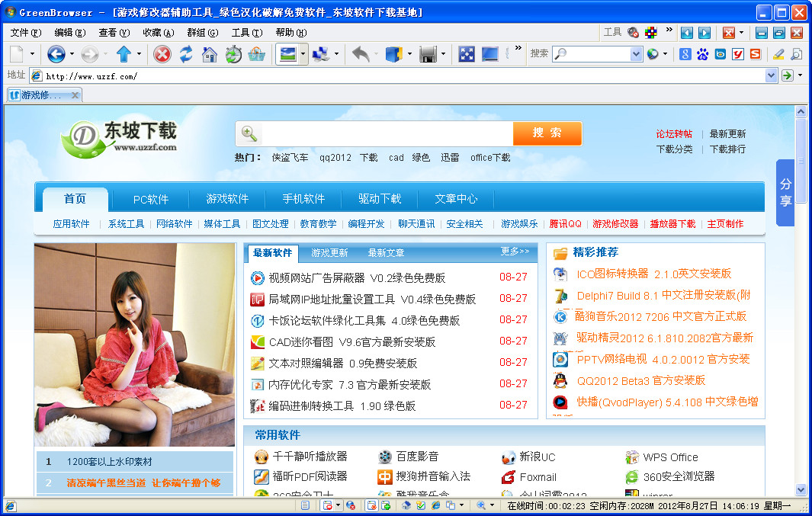Open the 工具(T) menu
Screen dimensions: 812x516
[x=247, y=33]
